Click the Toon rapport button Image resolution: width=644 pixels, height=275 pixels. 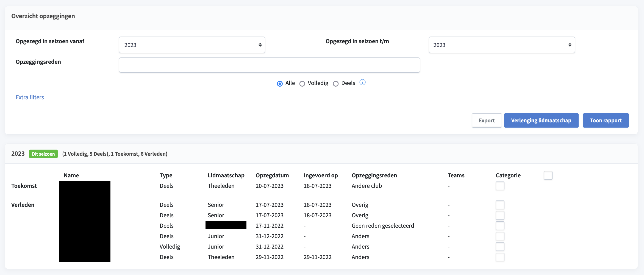(x=606, y=120)
